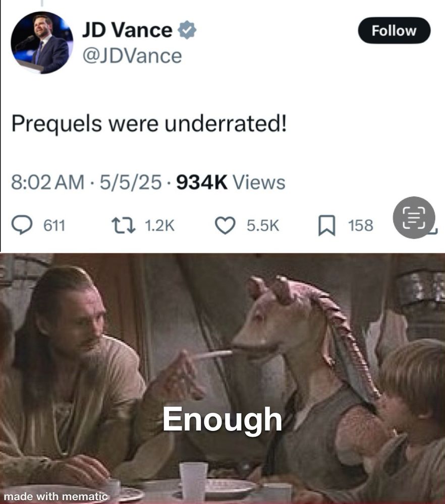The image size is (445, 504).
Task: Click the 5/5/25 date
Action: click(131, 182)
